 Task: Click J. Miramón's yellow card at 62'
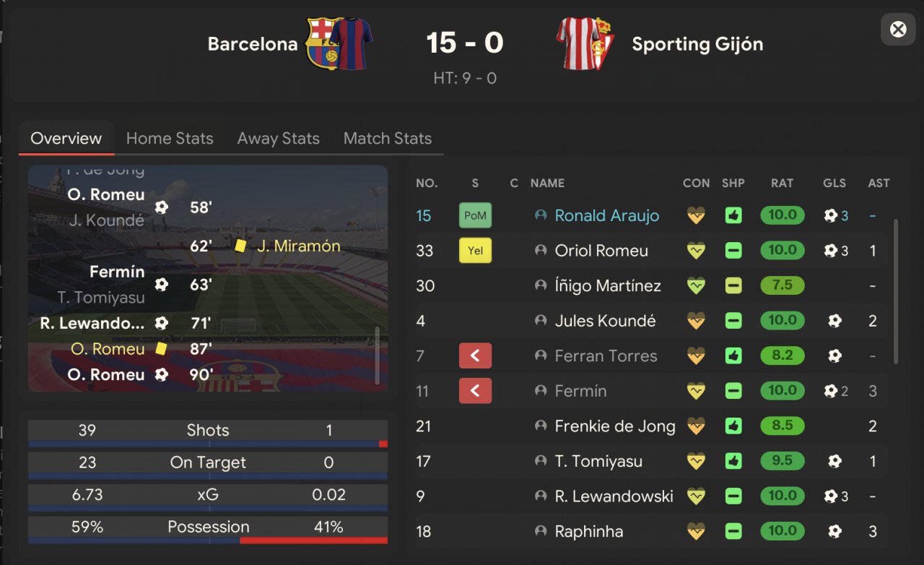click(x=240, y=246)
